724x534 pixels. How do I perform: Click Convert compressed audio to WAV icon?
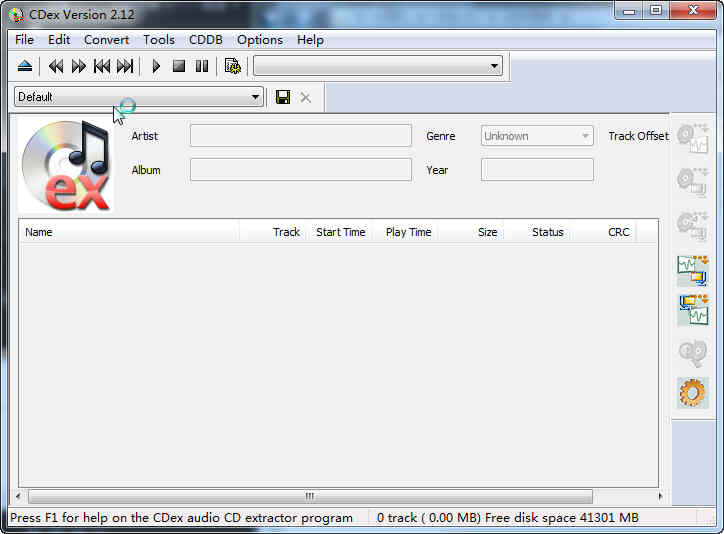(693, 310)
